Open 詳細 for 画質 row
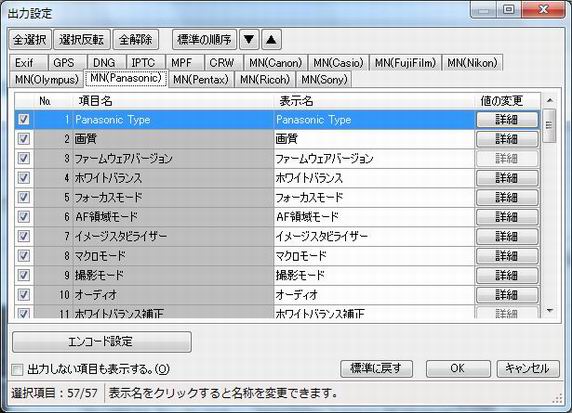The image size is (572, 413). click(x=507, y=139)
